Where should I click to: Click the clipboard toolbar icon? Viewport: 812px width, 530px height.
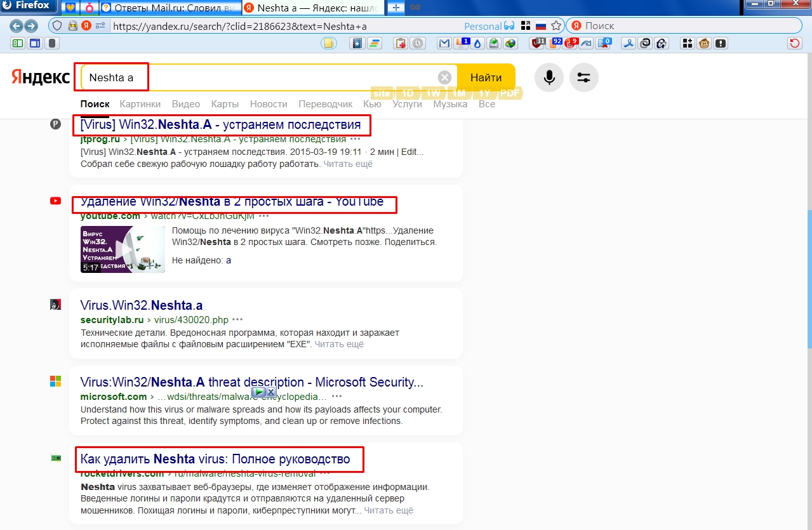(x=401, y=43)
